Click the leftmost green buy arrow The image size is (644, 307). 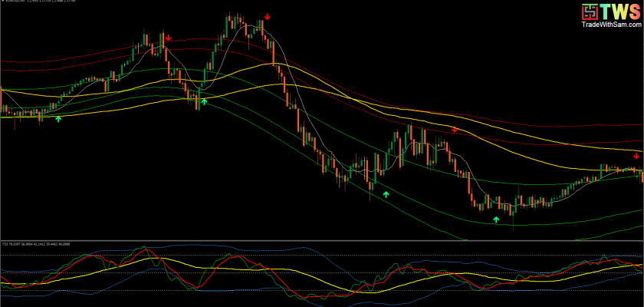58,118
